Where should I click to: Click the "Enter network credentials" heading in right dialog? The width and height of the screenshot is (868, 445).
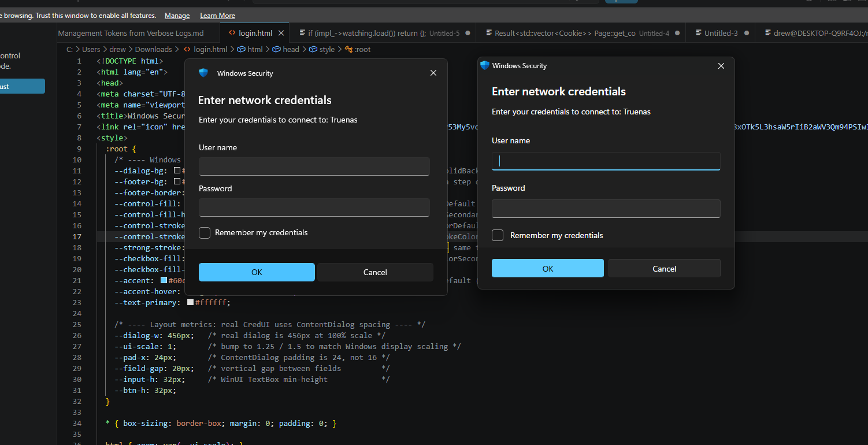559,91
